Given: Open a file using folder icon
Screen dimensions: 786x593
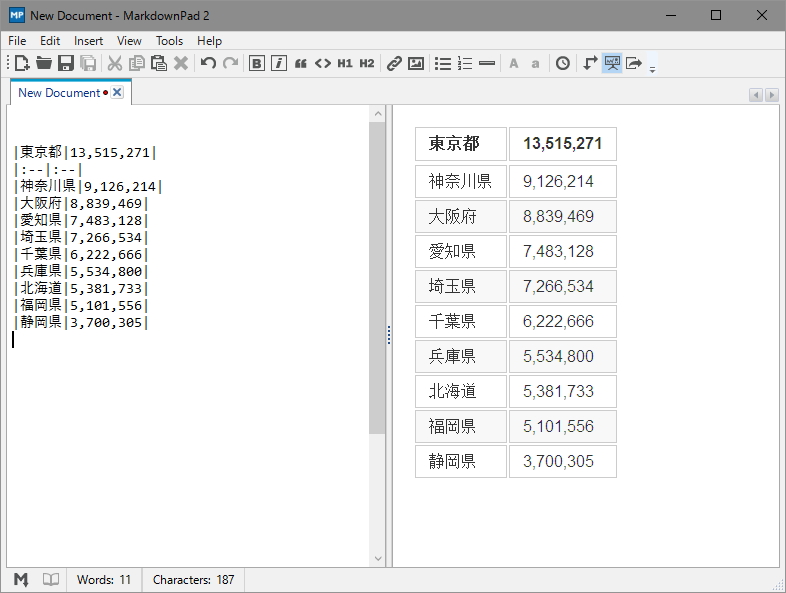Looking at the screenshot, I should [44, 63].
